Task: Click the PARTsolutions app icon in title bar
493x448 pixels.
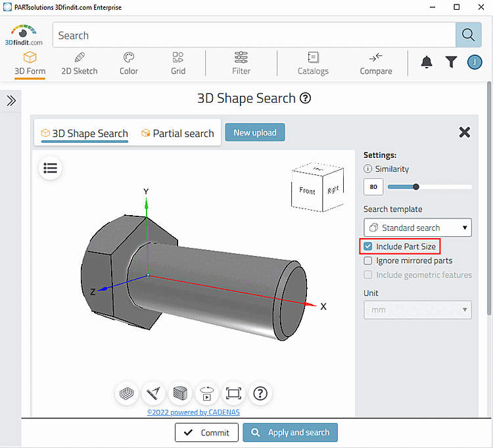Action: coord(7,7)
